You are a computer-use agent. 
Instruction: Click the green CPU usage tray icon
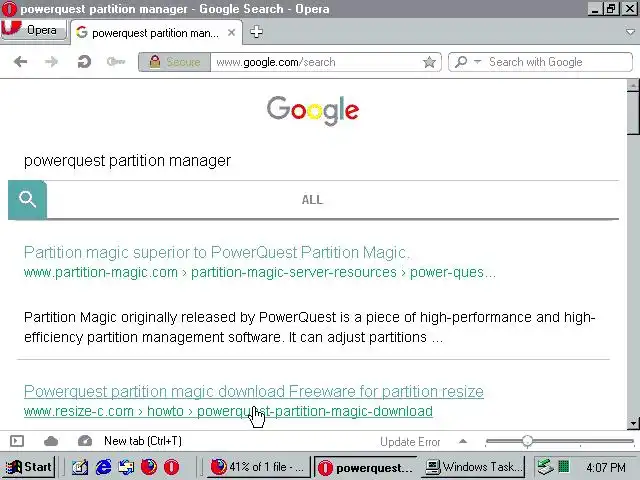(x=564, y=466)
